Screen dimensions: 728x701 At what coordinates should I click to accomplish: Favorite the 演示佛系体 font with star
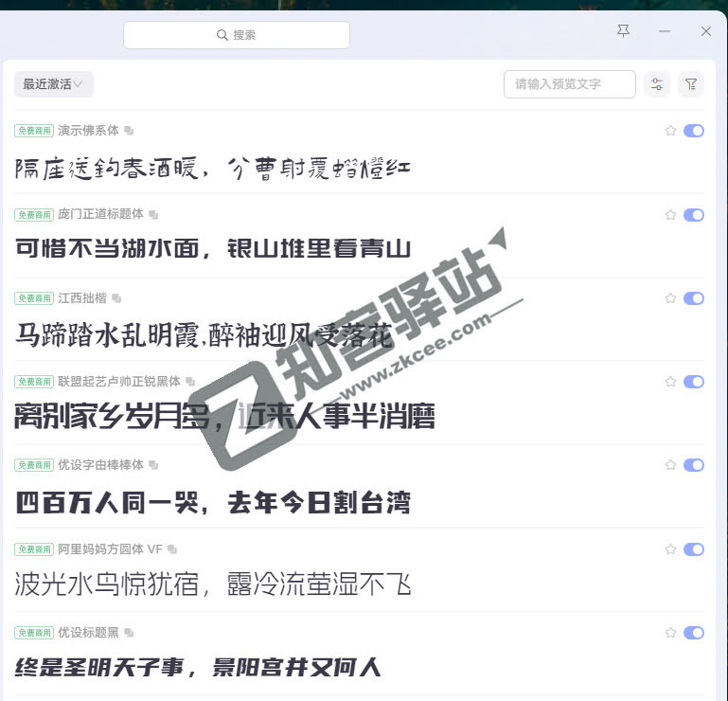(x=670, y=131)
